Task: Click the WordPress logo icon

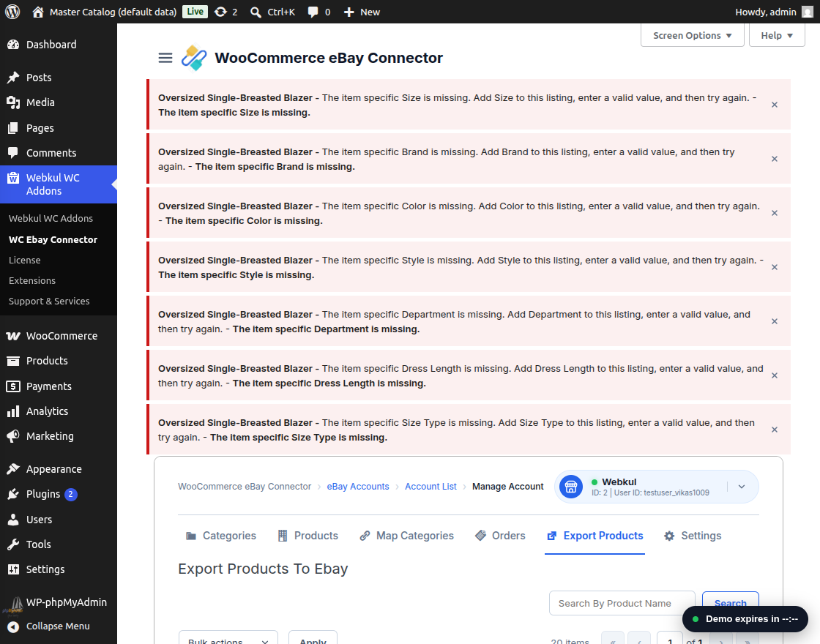Action: 12,12
